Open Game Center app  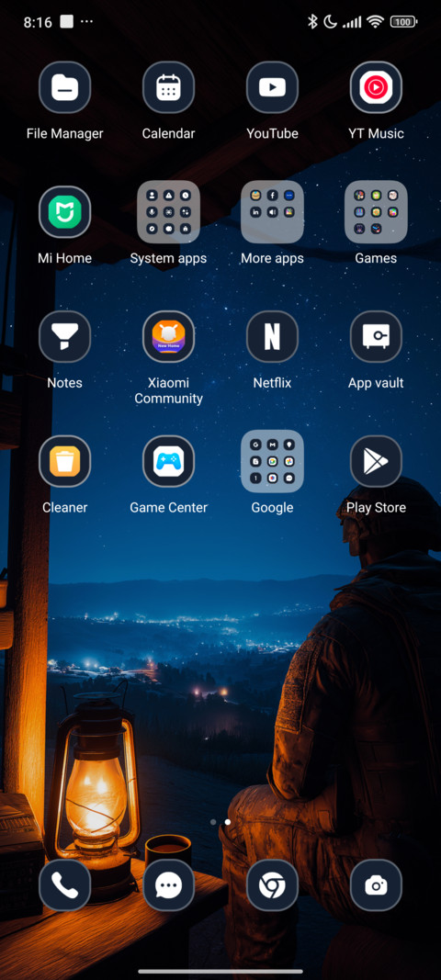click(x=168, y=461)
